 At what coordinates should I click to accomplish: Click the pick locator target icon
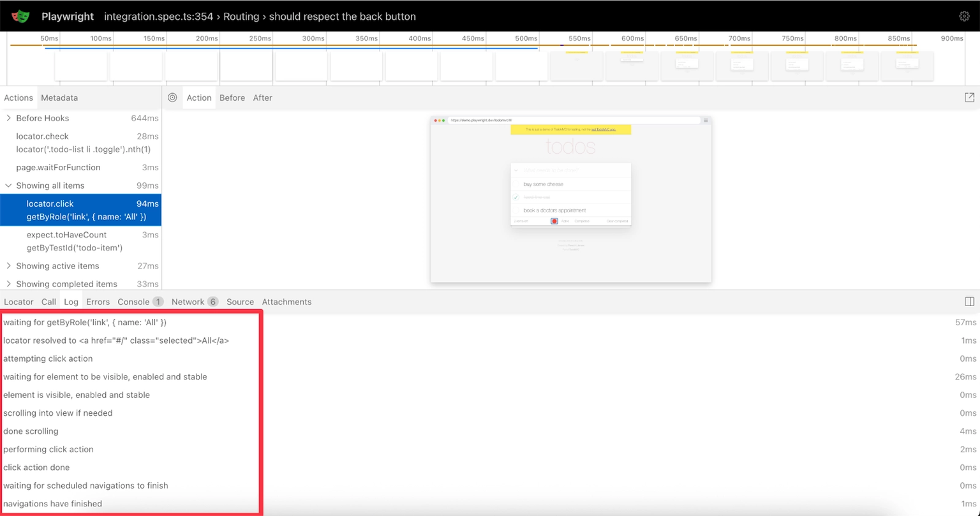click(x=172, y=98)
